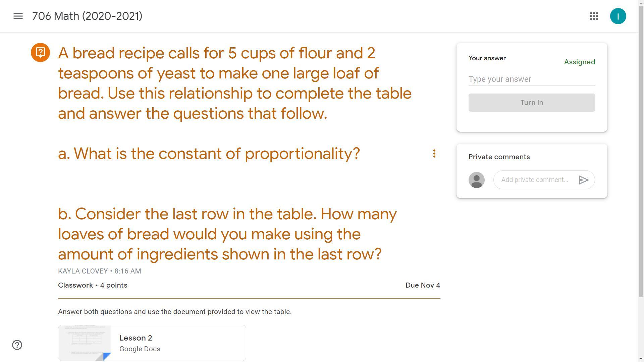Viewport: 644px width, 362px height.
Task: Open the main menu hamburger icon
Action: point(18,16)
